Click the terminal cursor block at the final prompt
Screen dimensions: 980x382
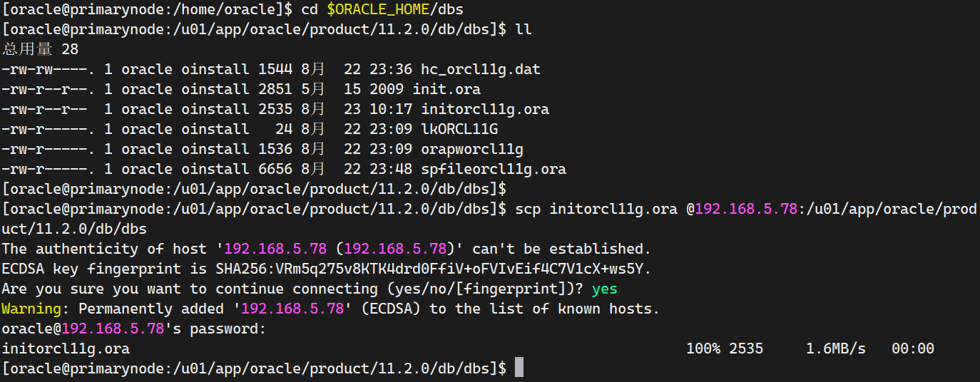coord(519,368)
